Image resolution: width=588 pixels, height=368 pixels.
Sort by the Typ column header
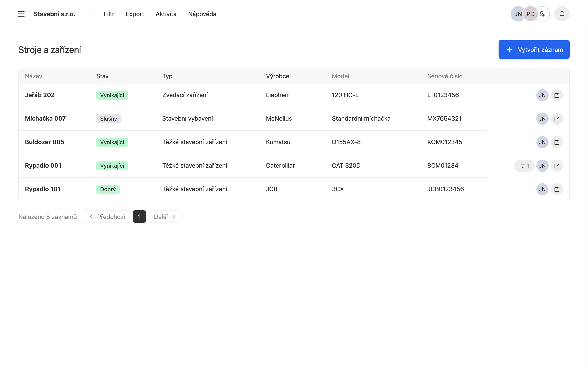click(x=167, y=76)
